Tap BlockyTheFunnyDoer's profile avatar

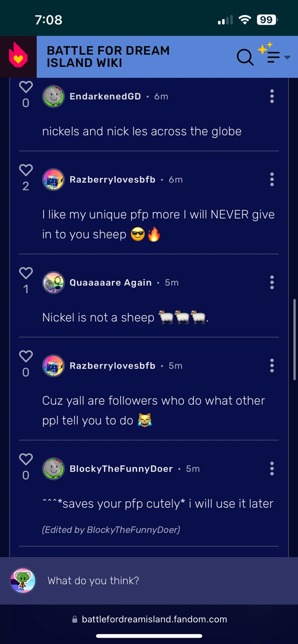point(53,469)
